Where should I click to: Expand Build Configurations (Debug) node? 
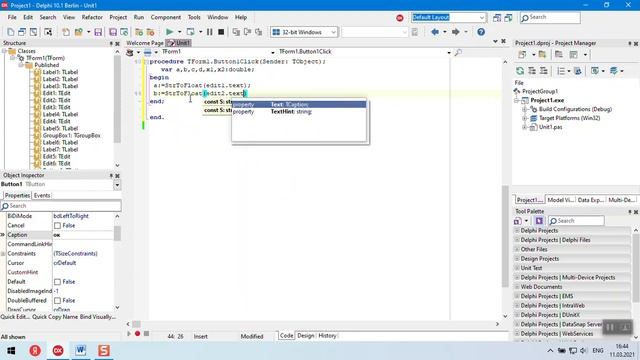(524, 109)
